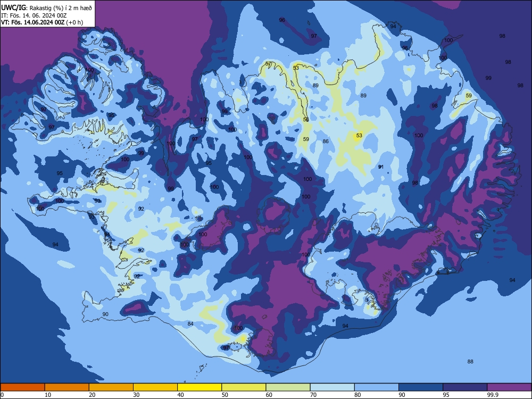Select the "IT: Fös. 14. 06. 2024 00Z" line
Viewport: 532px width, 399px height.
tap(34, 15)
